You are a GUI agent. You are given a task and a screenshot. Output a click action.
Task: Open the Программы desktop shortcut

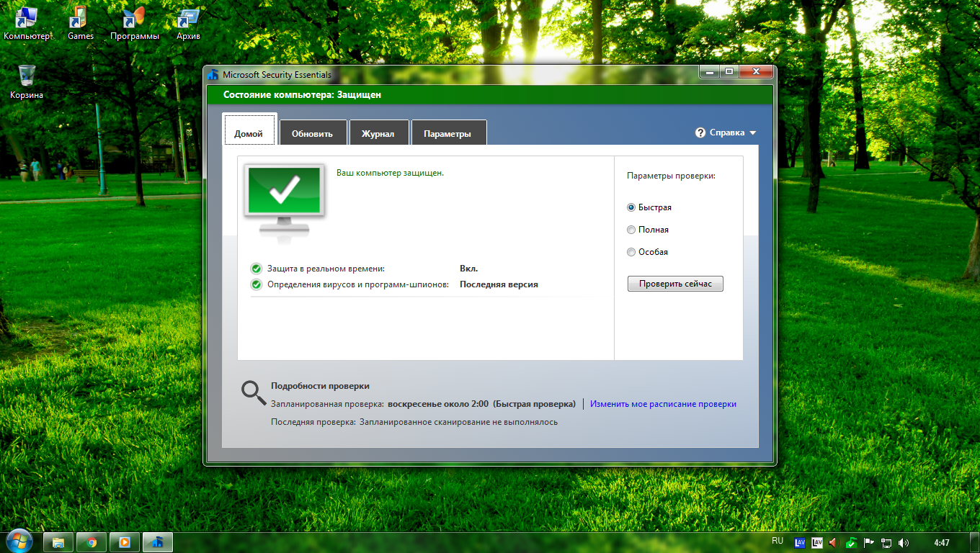[135, 24]
